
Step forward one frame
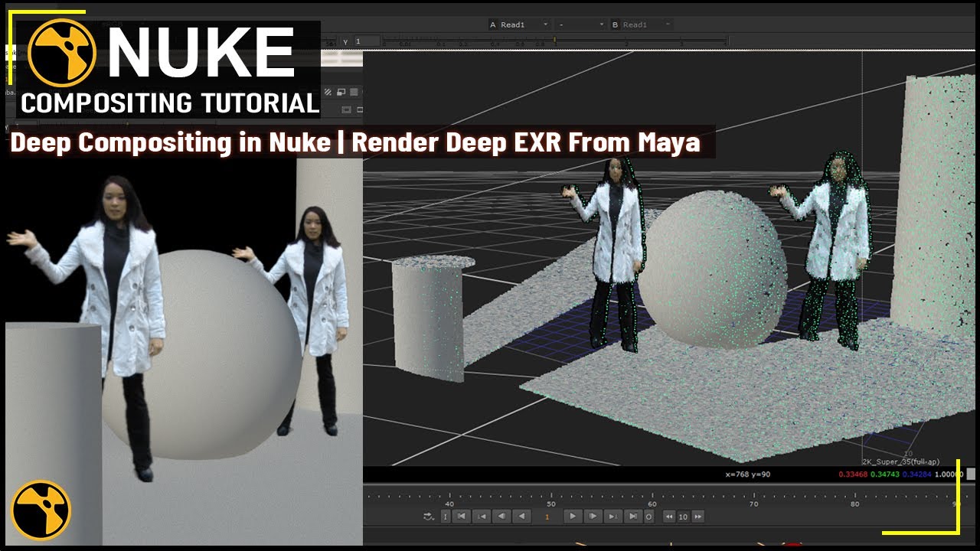pos(593,517)
